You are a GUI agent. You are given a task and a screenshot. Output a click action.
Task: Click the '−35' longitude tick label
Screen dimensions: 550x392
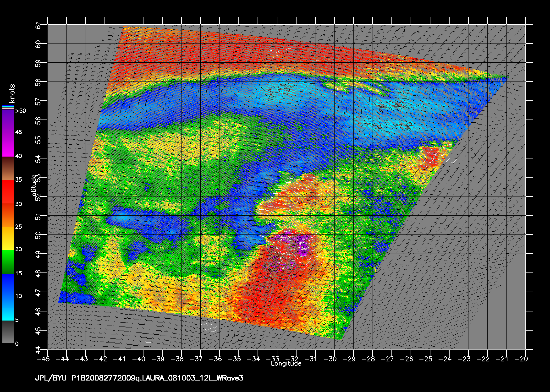(234, 359)
